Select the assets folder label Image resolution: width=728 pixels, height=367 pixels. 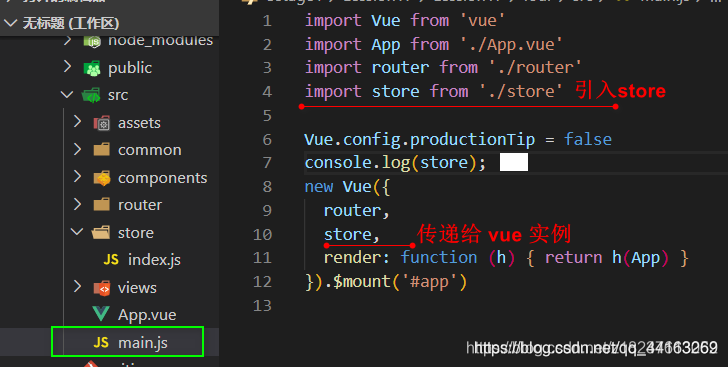click(x=139, y=123)
